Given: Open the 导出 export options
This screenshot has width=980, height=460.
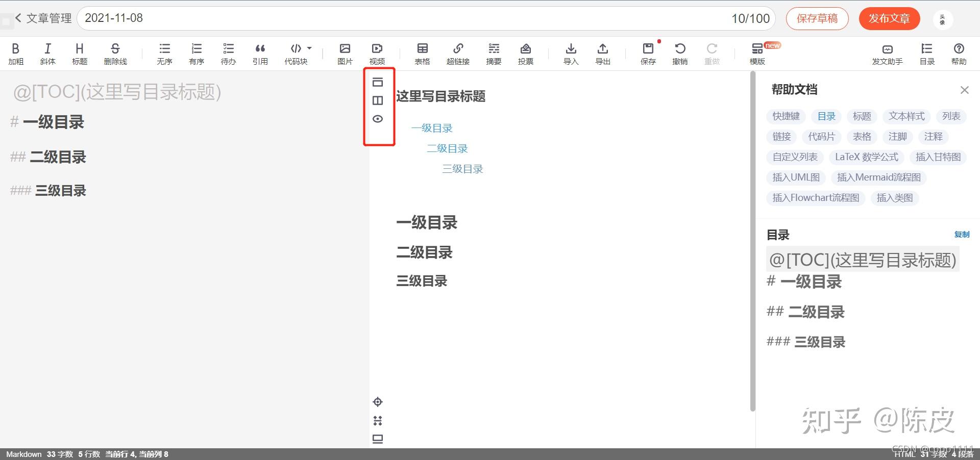Looking at the screenshot, I should tap(602, 53).
